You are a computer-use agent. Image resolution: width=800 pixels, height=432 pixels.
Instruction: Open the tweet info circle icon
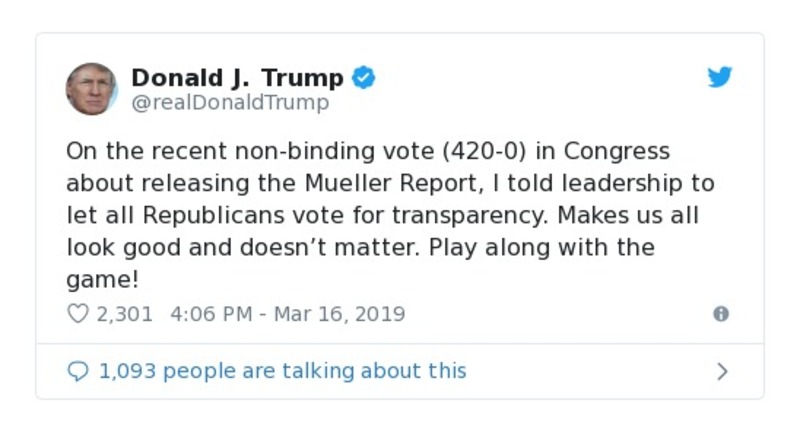point(720,314)
